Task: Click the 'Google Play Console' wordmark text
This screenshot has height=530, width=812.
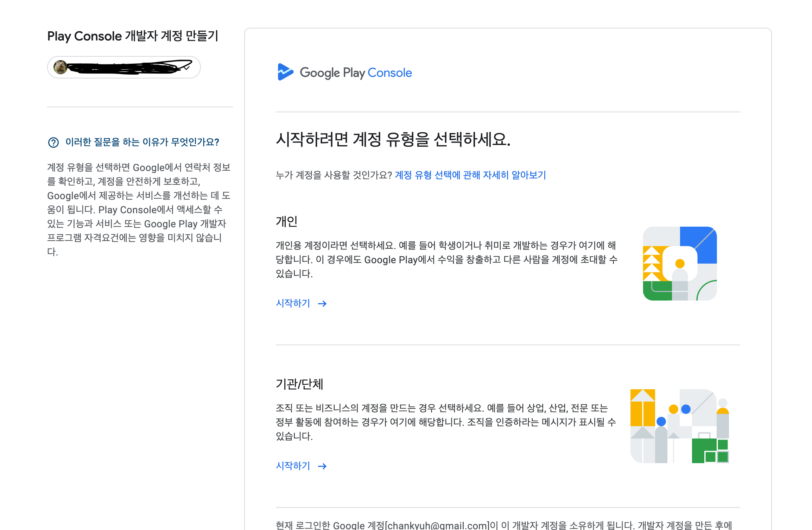Action: click(x=356, y=73)
